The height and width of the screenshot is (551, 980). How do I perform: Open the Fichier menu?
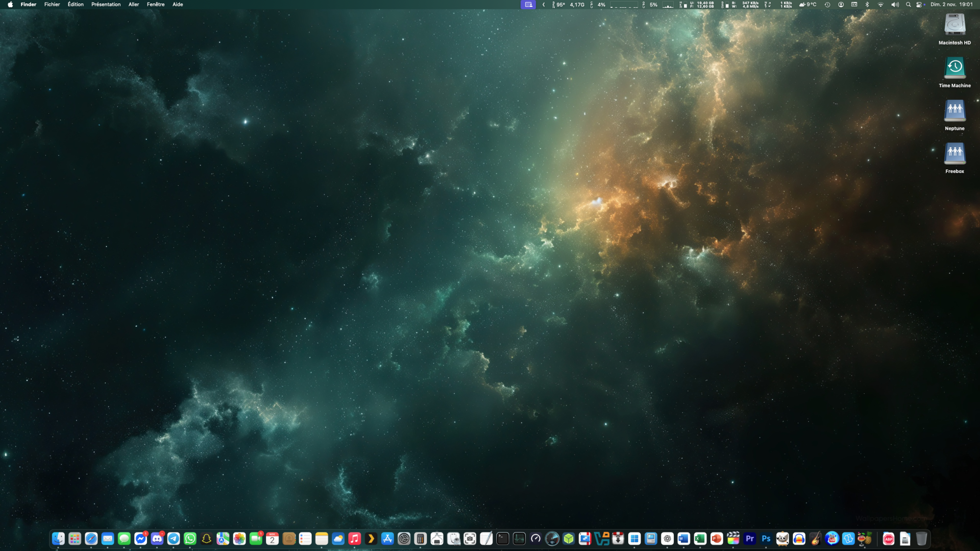click(x=52, y=4)
